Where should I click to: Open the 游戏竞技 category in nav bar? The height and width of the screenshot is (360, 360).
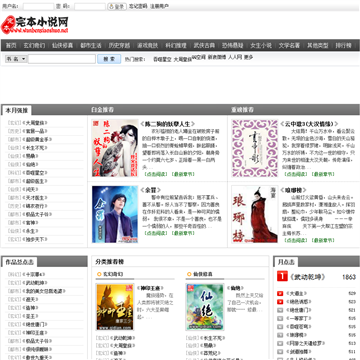pos(148,45)
